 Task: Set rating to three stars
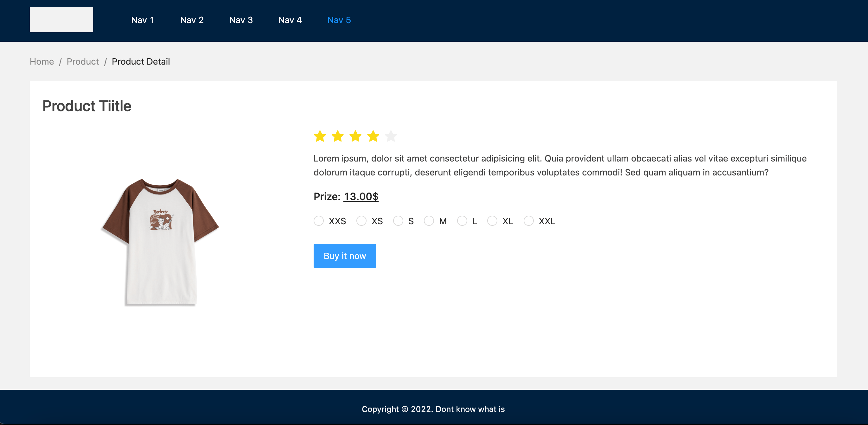pos(355,136)
